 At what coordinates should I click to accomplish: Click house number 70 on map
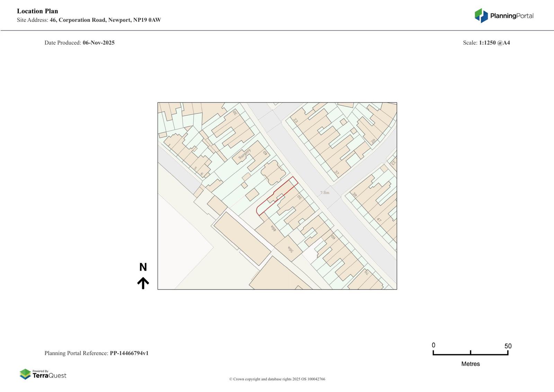coord(367,272)
